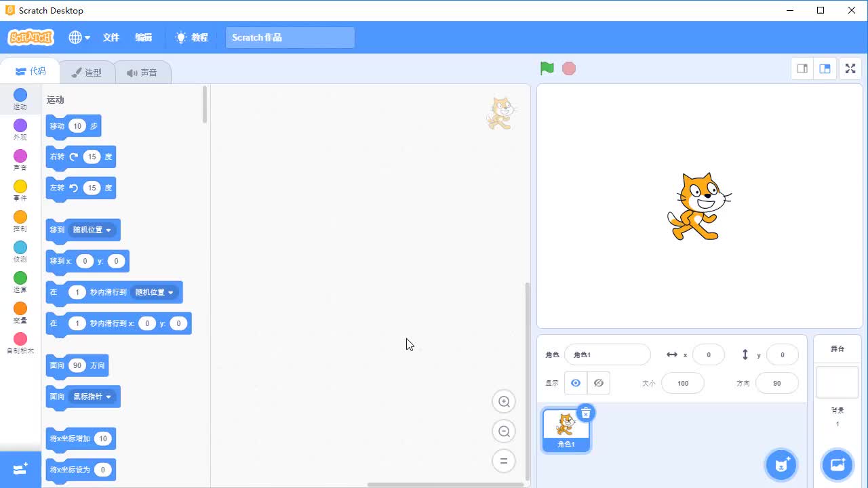868x488 pixels.
Task: Click the green flag to run project
Action: pyautogui.click(x=547, y=68)
